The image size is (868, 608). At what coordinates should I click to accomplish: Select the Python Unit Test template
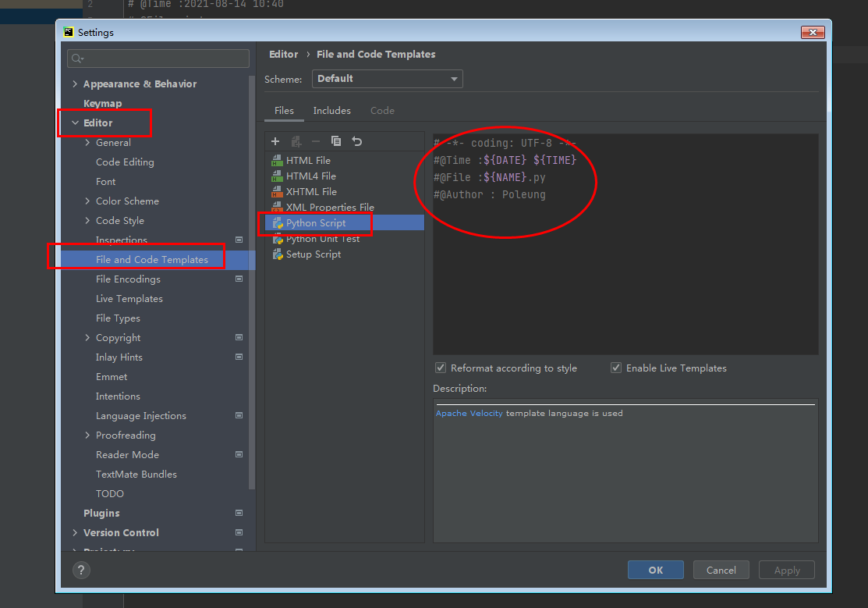coord(345,239)
